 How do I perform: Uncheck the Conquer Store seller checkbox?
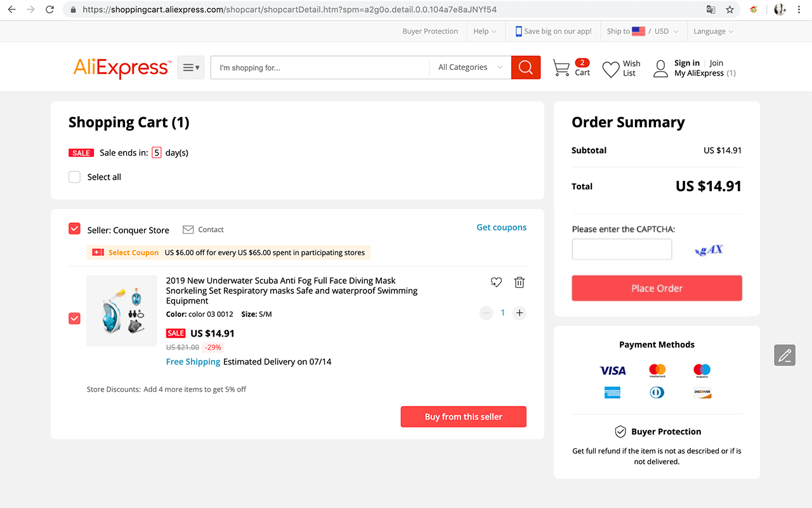(75, 229)
